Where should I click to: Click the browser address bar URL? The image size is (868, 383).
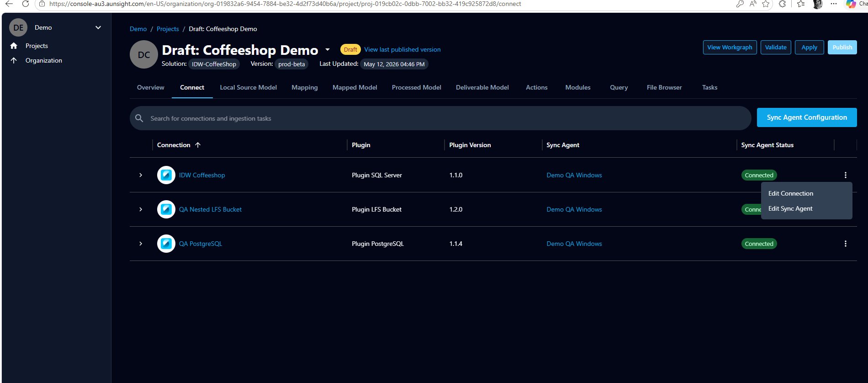coord(285,4)
